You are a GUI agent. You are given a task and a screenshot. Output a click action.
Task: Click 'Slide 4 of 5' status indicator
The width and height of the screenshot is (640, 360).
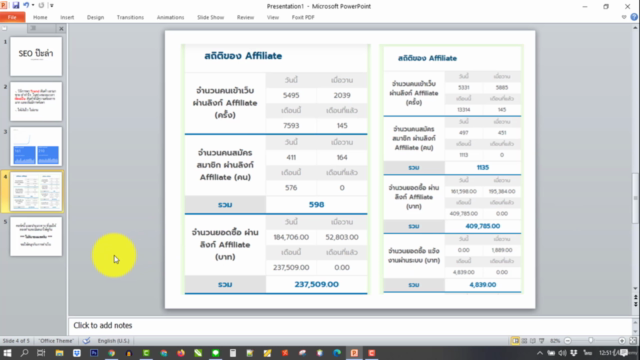tap(16, 341)
